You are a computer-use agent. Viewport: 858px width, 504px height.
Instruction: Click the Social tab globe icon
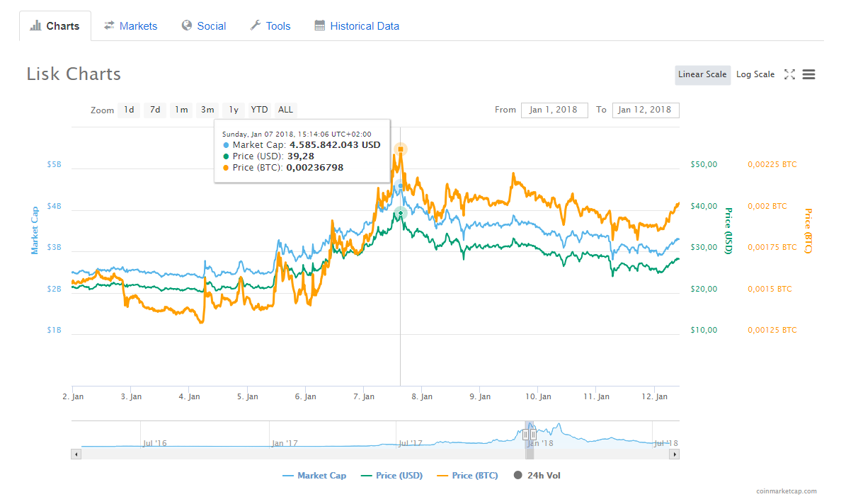pyautogui.click(x=187, y=25)
